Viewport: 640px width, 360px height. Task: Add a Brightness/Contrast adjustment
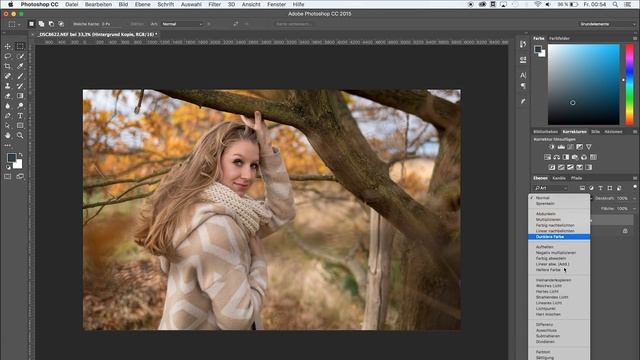click(552, 147)
